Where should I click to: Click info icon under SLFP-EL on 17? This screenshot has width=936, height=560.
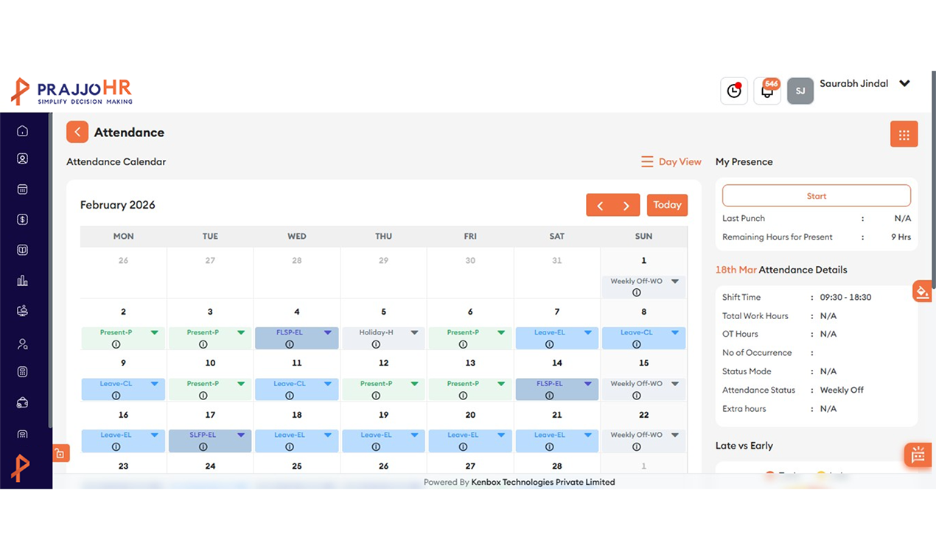tap(203, 447)
